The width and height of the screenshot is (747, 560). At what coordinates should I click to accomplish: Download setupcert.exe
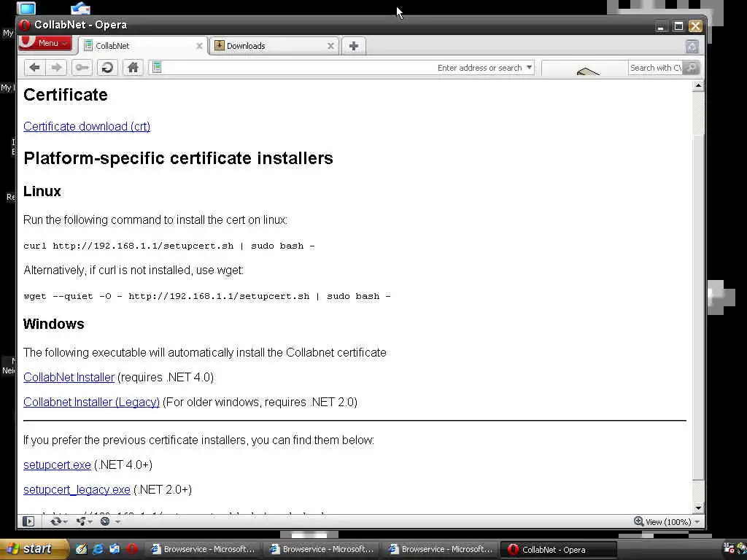57,464
